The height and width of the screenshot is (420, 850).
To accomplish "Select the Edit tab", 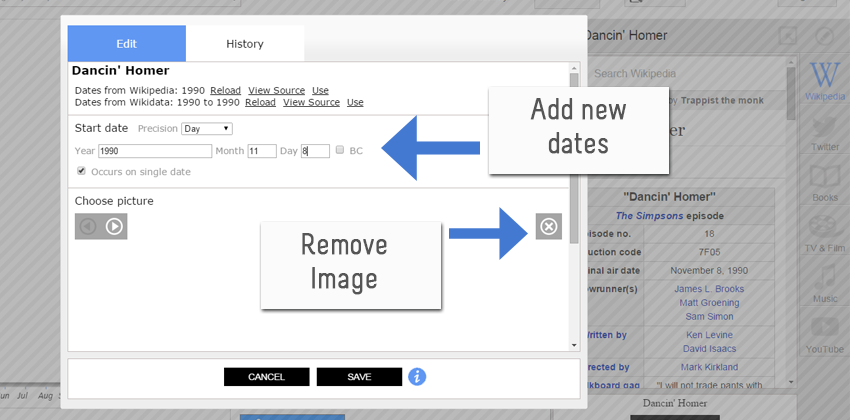I will 126,44.
